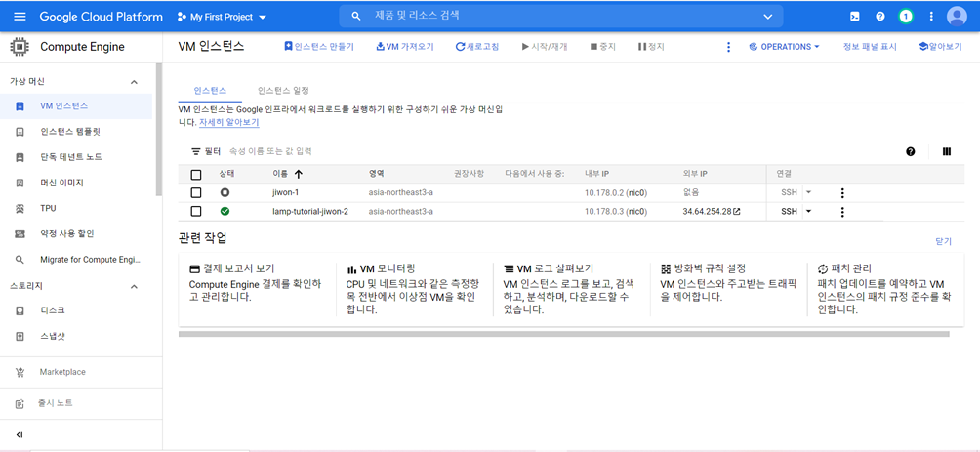This screenshot has width=980, height=452.
Task: Click the horizontal scrollbar below related tasks
Action: 564,334
